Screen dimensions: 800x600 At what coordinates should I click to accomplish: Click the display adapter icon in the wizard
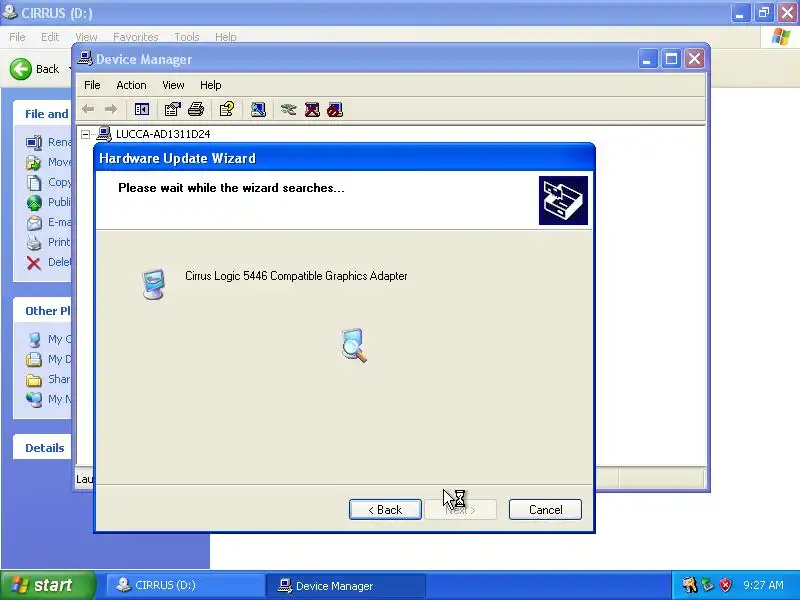tap(154, 284)
